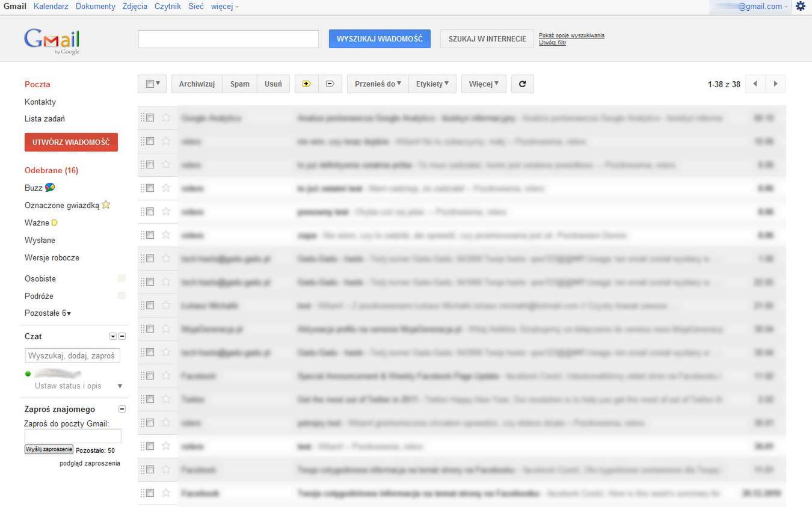Star the MojaGeneracja.pl email
The height and width of the screenshot is (507, 812).
point(166,329)
